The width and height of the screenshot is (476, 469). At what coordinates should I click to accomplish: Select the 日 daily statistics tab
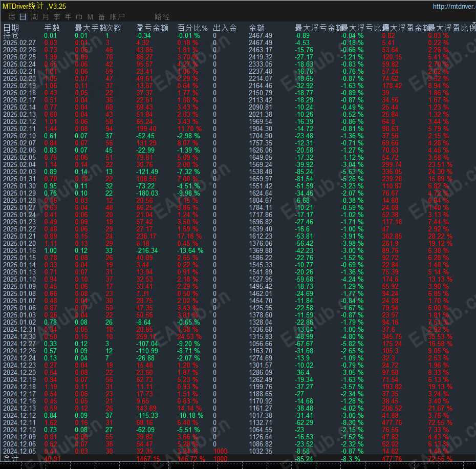(23, 17)
